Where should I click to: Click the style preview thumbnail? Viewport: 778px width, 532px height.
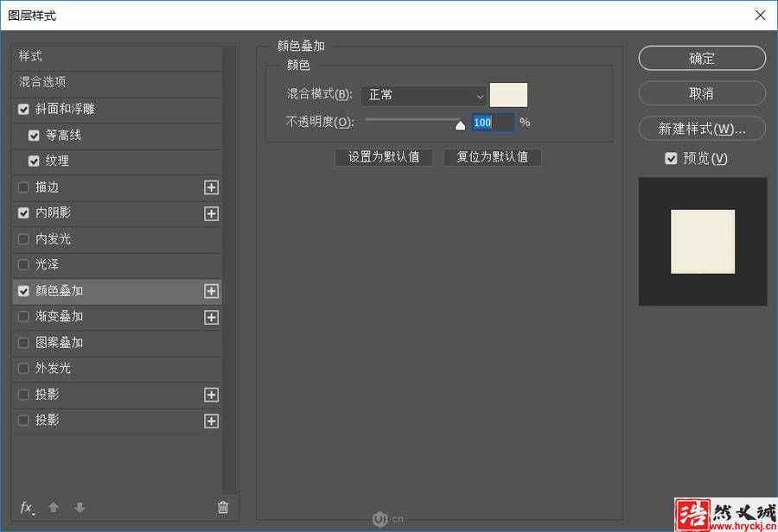[703, 242]
